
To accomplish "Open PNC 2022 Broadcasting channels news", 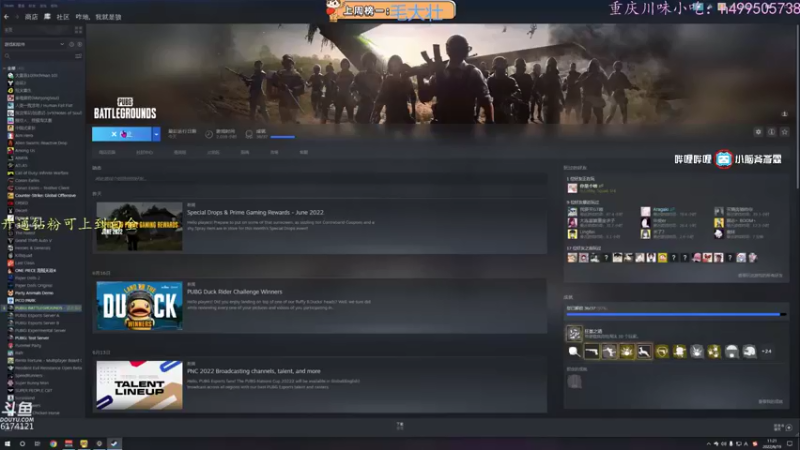I will [254, 371].
